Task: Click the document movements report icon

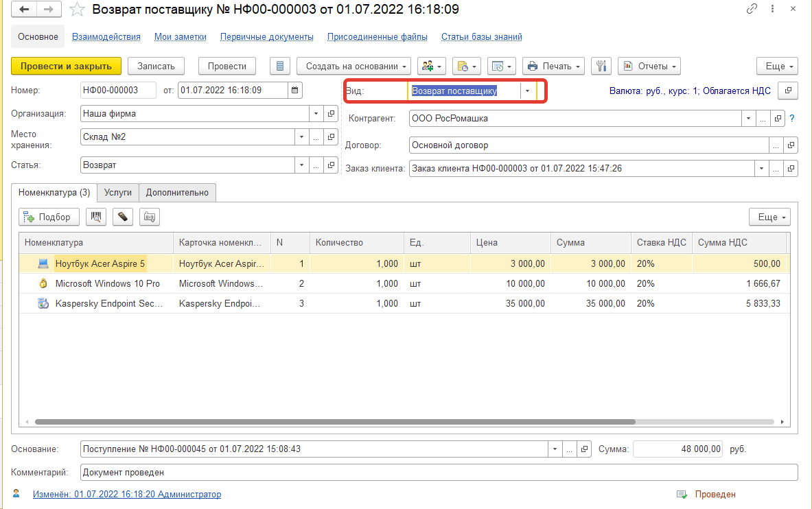Action: 280,67
